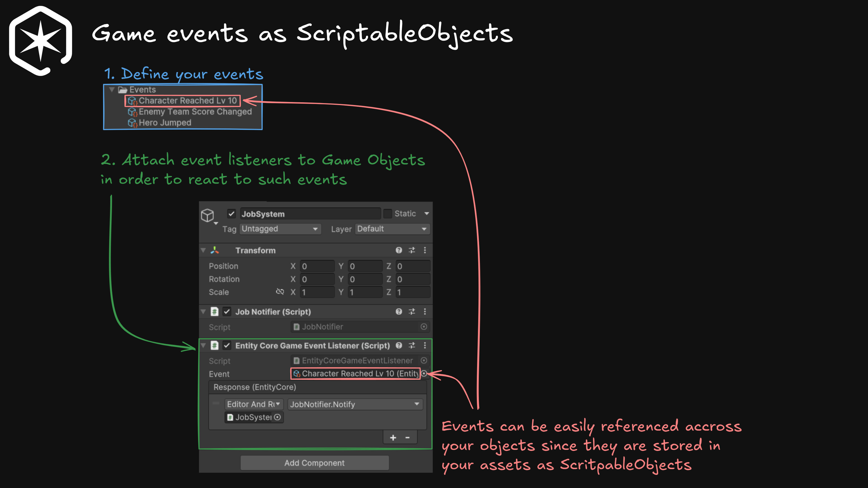868x488 pixels.
Task: Click the scale constraint link icon
Action: click(280, 292)
